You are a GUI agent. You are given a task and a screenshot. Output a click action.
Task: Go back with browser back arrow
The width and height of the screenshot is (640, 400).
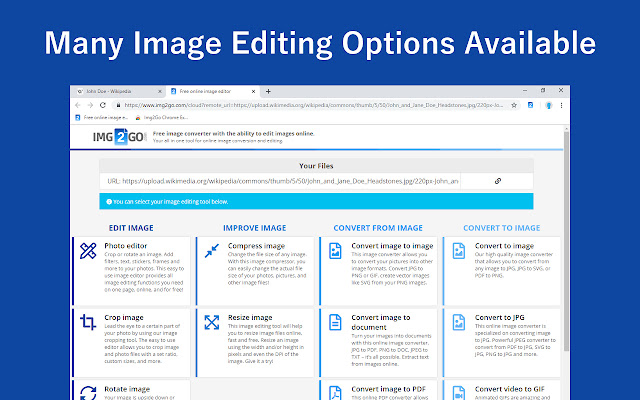point(79,105)
